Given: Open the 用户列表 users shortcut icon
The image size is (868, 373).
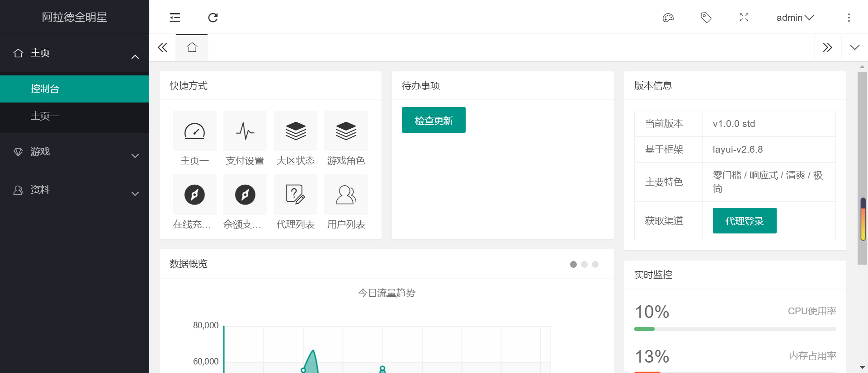Looking at the screenshot, I should pyautogui.click(x=346, y=195).
